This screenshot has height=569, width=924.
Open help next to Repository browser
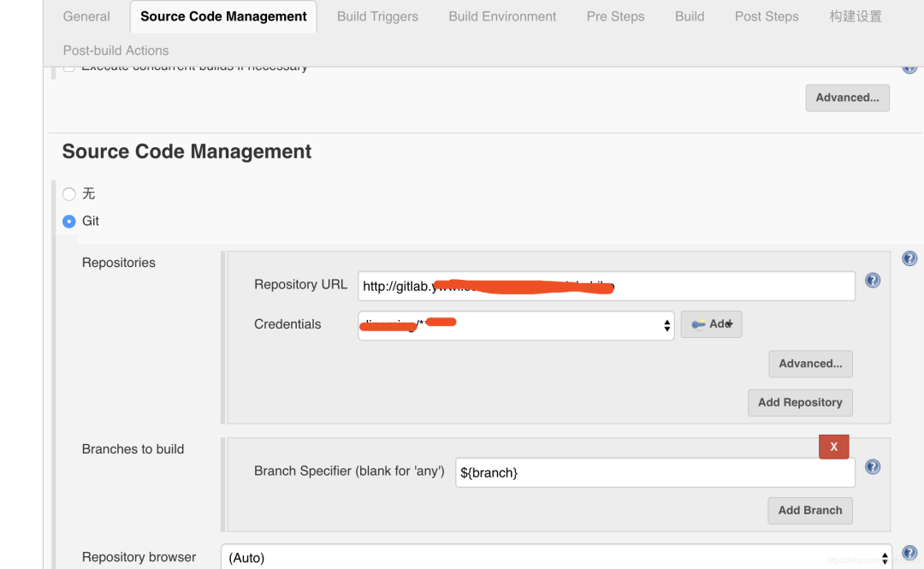909,554
